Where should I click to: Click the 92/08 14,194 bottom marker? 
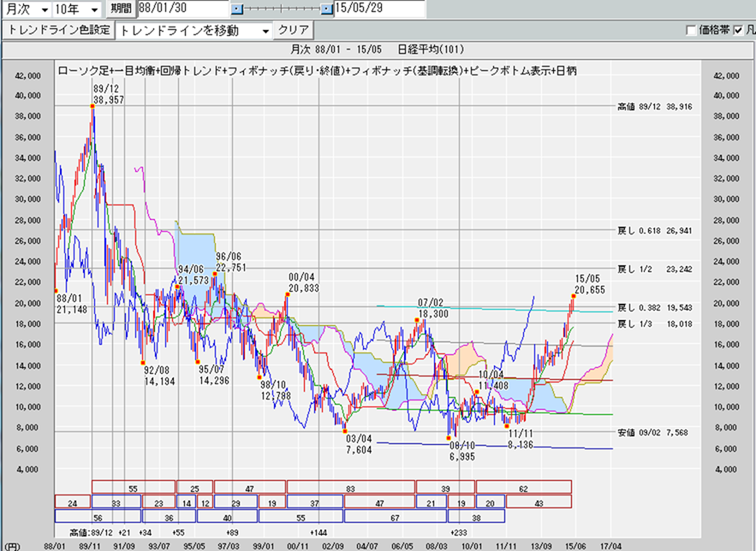pyautogui.click(x=143, y=363)
